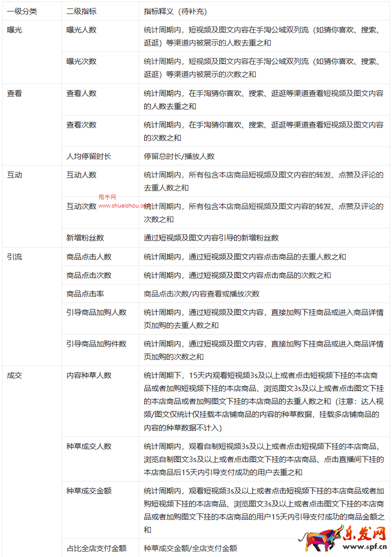Select the 互动次数 cell
Viewport: 392px width, 557px height.
click(100, 212)
